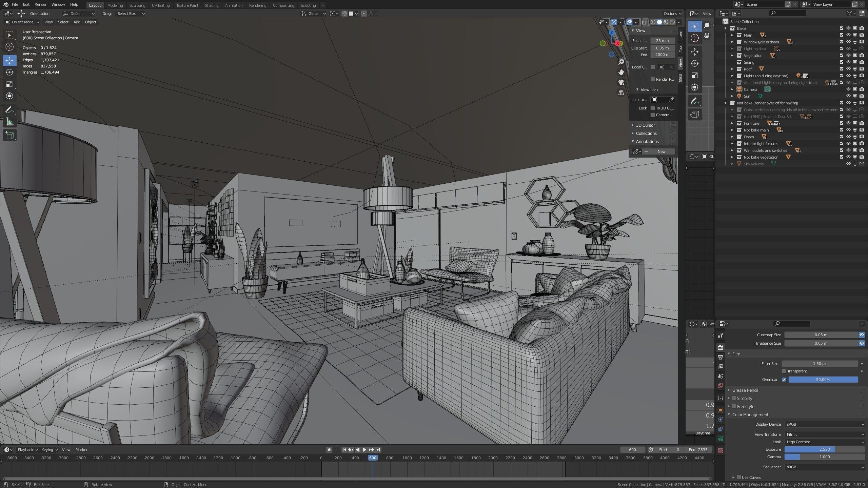Toggle the camera view icon in viewport
The image size is (868, 488).
pos(621,82)
